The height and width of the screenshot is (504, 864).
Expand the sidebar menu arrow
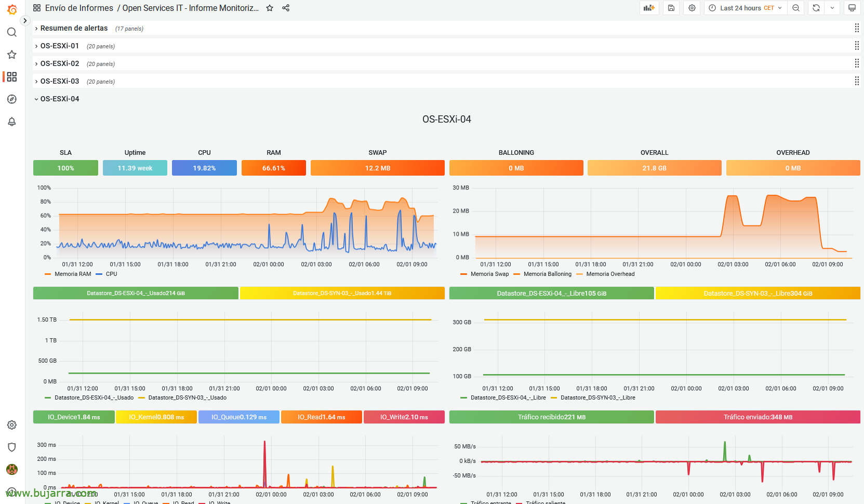point(25,21)
